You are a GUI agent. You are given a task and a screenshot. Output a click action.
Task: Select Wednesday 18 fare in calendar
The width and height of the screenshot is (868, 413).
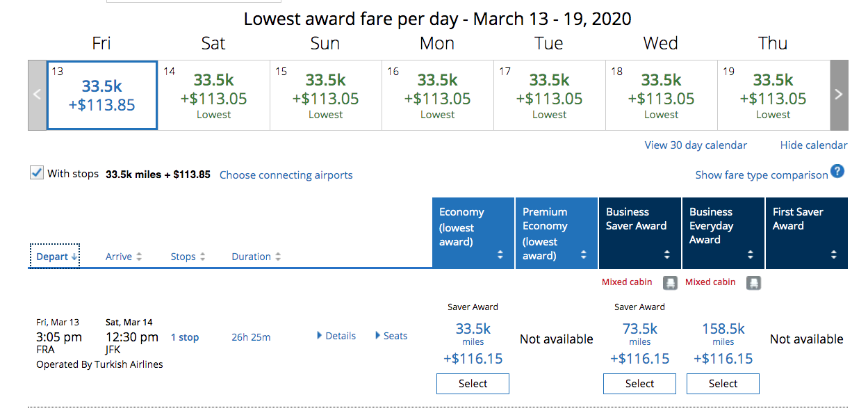[661, 95]
